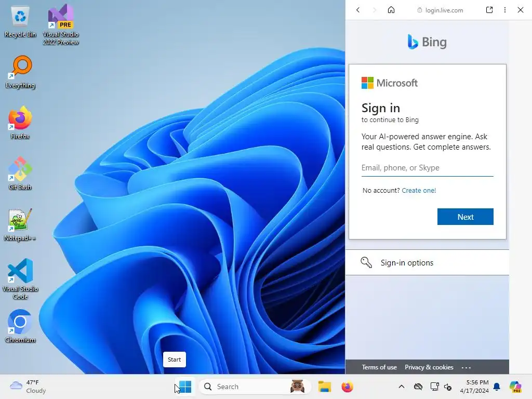The height and width of the screenshot is (399, 532).
Task: Click the muted volume tray icon
Action: click(x=448, y=387)
